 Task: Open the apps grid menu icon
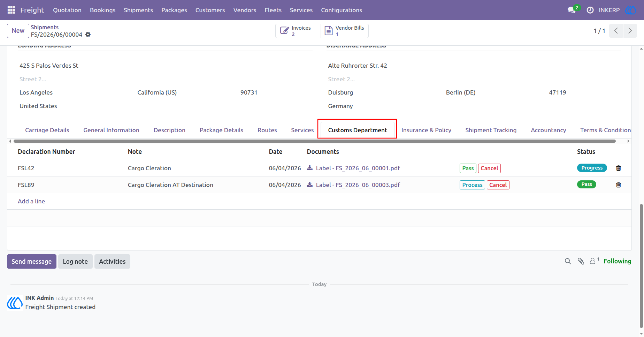[x=11, y=10]
